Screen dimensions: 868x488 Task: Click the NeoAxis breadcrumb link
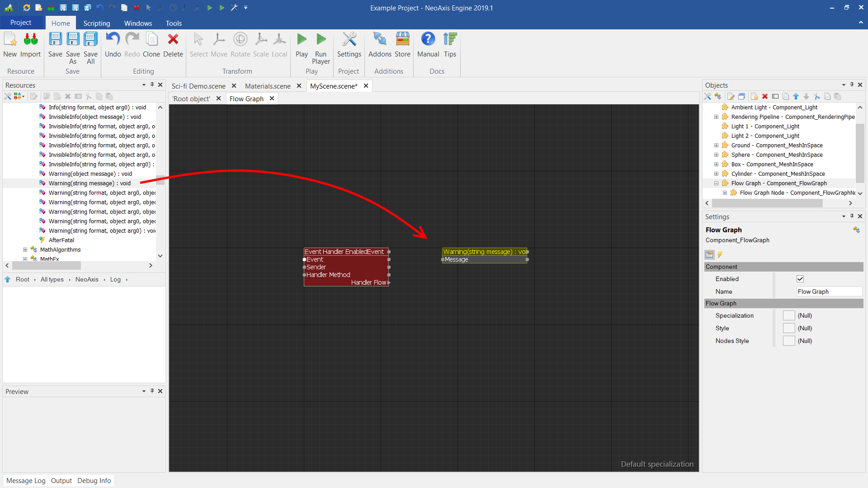pyautogui.click(x=87, y=279)
